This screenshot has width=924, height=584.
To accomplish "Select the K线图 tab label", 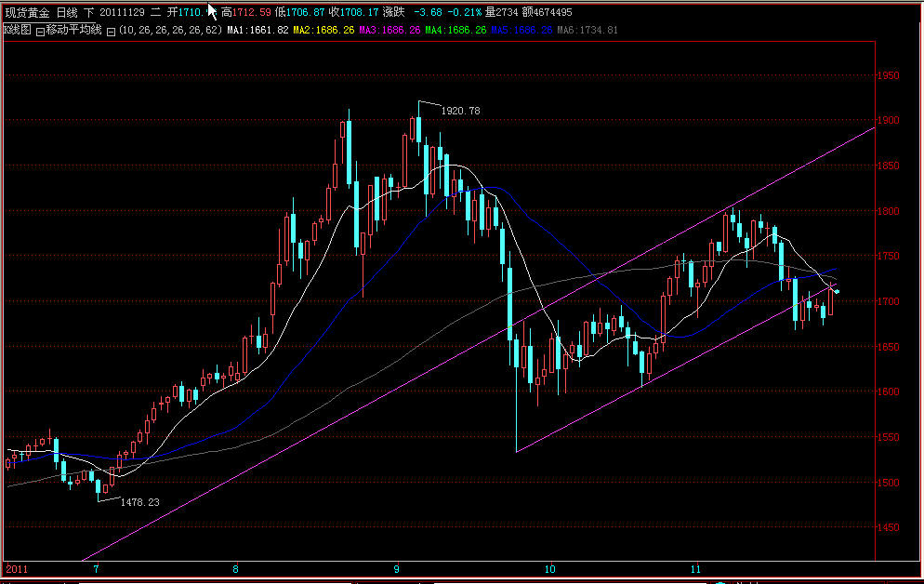I will [17, 30].
